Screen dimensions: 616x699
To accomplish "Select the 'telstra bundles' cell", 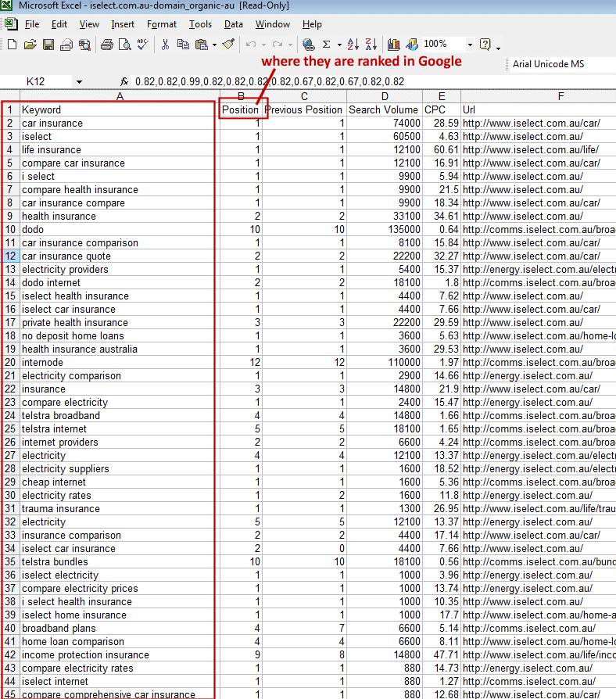I will [120, 561].
